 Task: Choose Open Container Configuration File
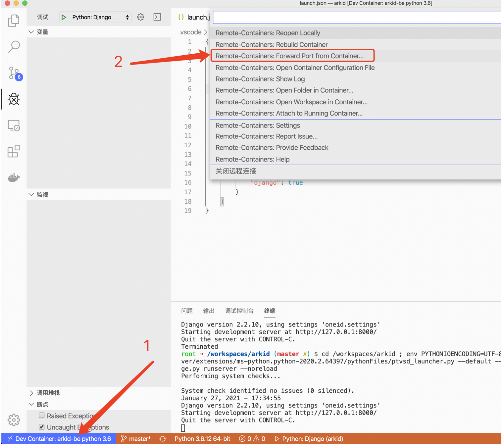[355, 68]
